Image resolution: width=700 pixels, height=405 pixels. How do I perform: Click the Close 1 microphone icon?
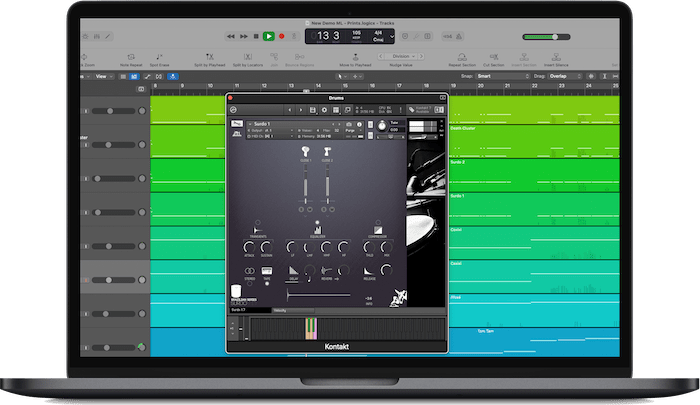point(305,151)
